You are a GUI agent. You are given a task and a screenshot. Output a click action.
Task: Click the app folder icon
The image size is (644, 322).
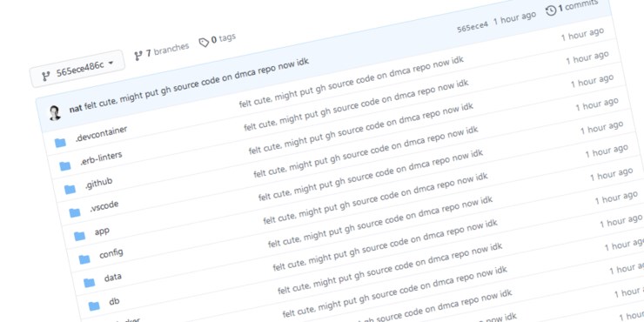click(x=79, y=236)
